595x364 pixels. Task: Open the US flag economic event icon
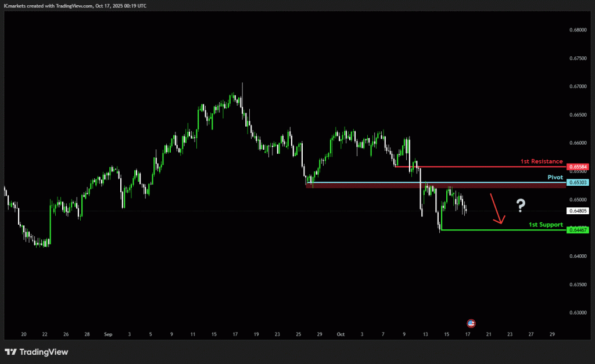click(x=471, y=323)
